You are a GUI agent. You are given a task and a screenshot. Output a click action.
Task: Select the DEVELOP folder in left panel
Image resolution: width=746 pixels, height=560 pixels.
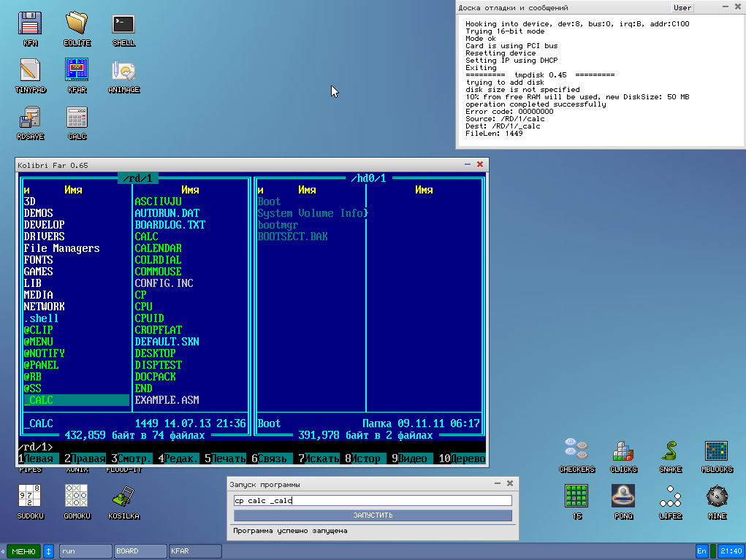(x=45, y=225)
